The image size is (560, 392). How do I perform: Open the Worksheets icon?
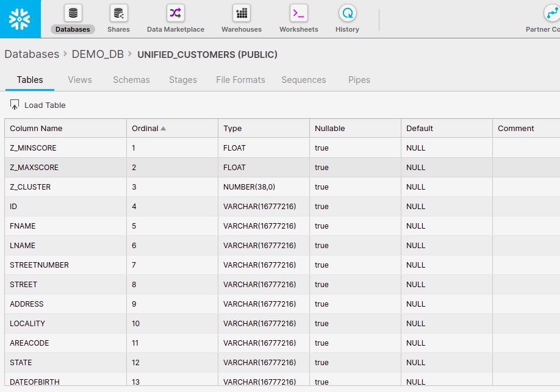pyautogui.click(x=298, y=13)
